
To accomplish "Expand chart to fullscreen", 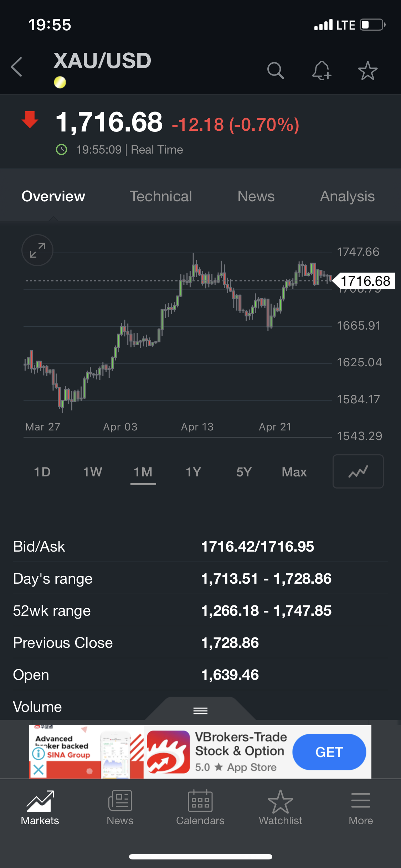I will [x=37, y=250].
